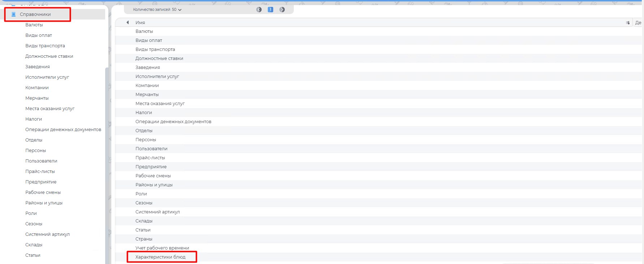Go to the previous page arrow
The width and height of the screenshot is (644, 264).
click(x=259, y=10)
